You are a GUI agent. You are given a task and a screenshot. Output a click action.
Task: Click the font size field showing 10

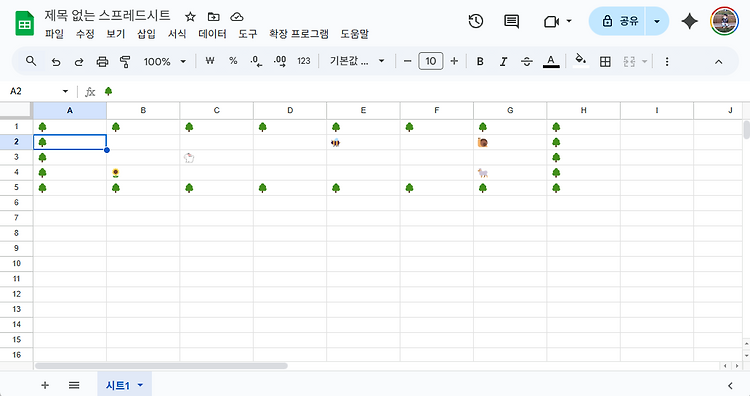click(430, 61)
